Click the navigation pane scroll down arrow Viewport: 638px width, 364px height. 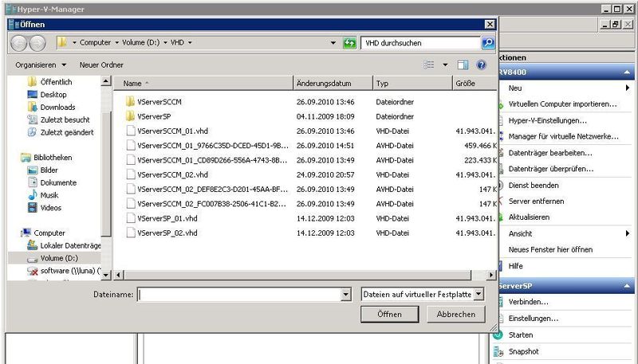(106, 275)
